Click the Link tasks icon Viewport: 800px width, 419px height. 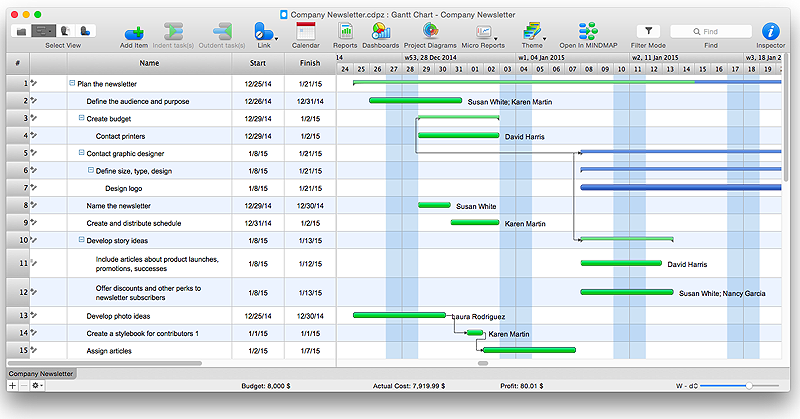[263, 32]
